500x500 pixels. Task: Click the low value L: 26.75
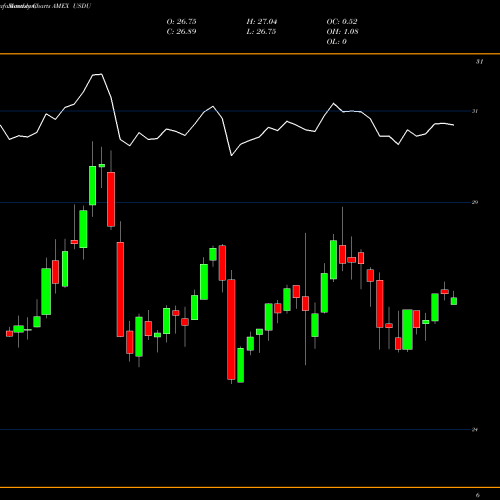pos(262,32)
